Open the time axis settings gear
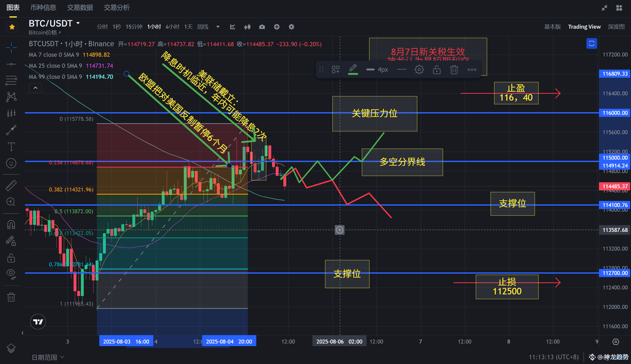Viewport: 631px width, 364px height. coord(616,342)
